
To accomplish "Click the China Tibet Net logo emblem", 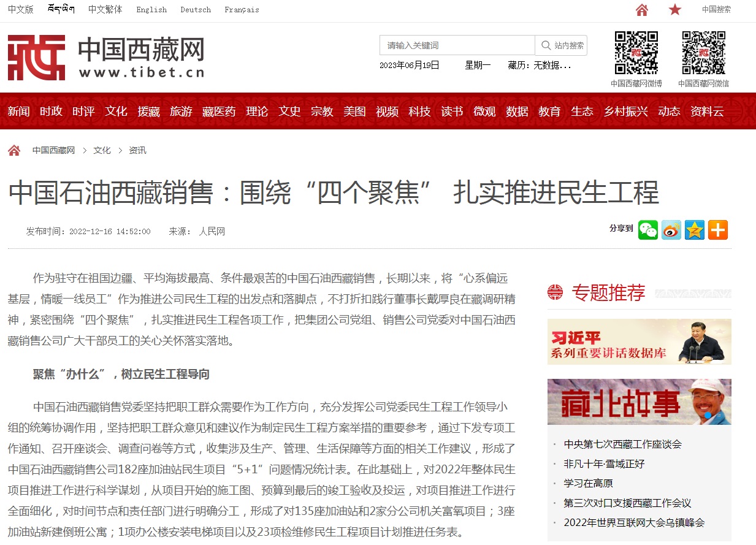I will pos(36,58).
